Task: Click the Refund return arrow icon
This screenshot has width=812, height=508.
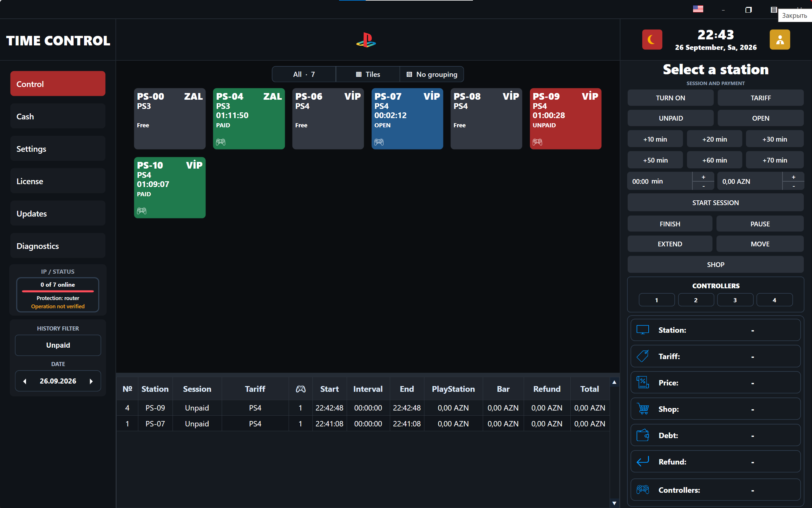Action: pyautogui.click(x=643, y=461)
